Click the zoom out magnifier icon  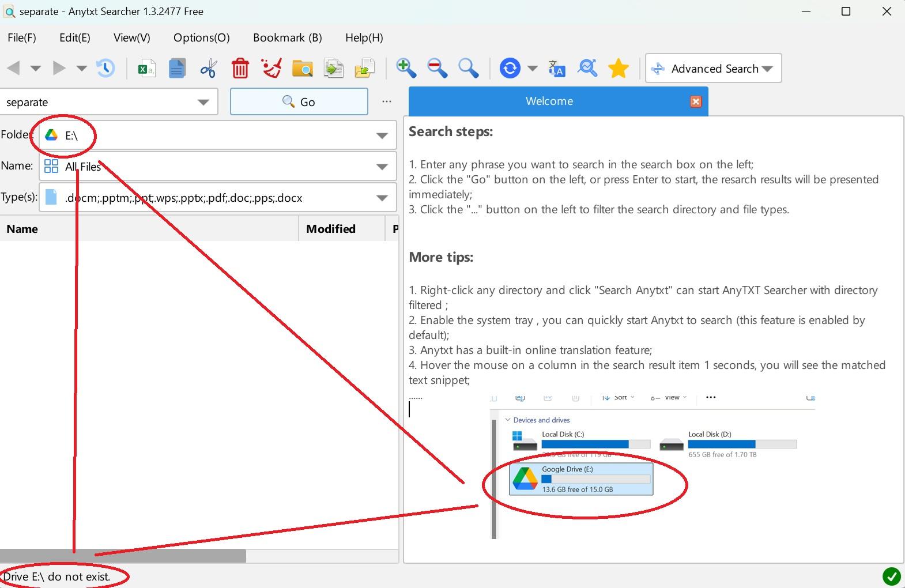(x=437, y=68)
